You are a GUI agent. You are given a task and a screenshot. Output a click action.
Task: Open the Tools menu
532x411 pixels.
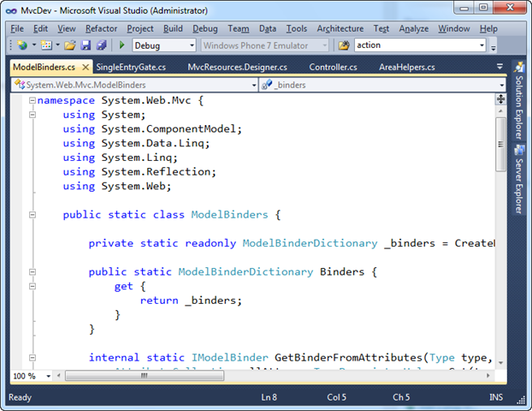[x=297, y=29]
